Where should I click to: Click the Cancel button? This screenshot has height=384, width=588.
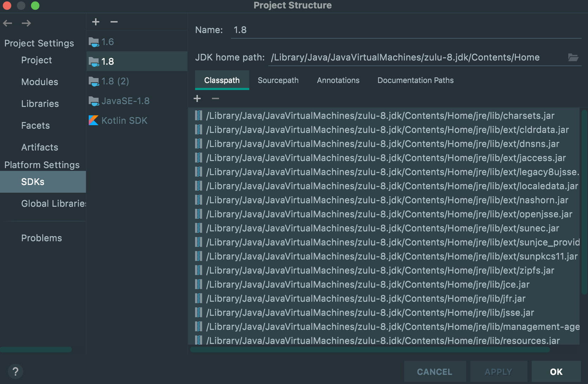tap(434, 372)
